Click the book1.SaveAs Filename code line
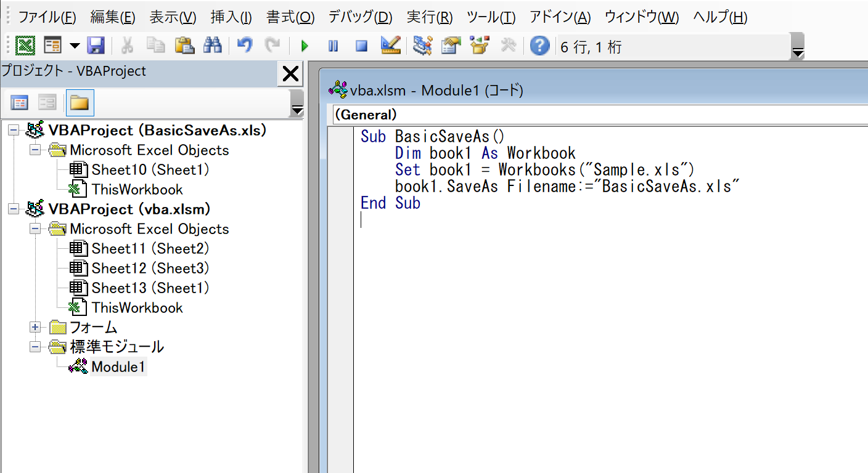The height and width of the screenshot is (473, 868). 567,187
